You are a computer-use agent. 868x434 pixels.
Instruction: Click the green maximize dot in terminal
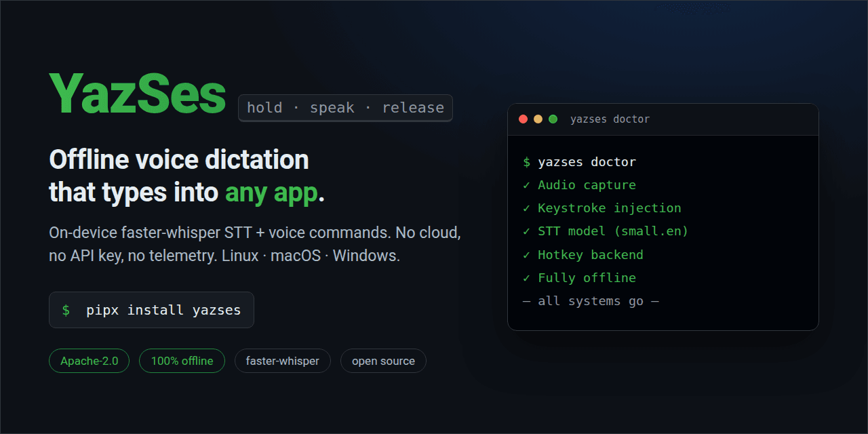point(553,119)
